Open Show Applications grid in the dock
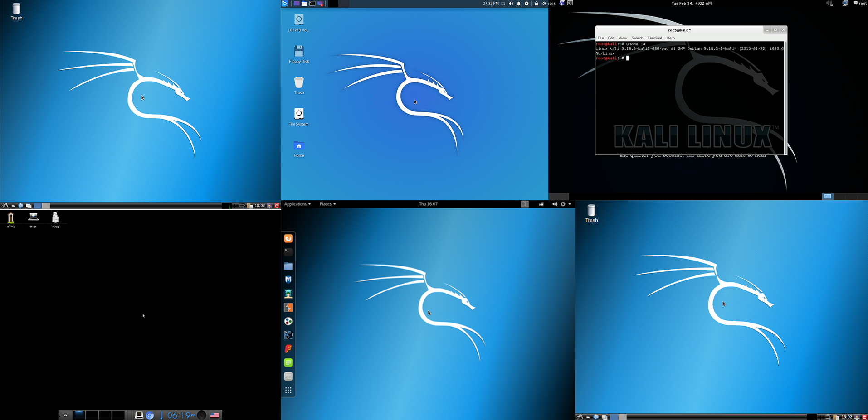The height and width of the screenshot is (420, 868). (x=288, y=390)
